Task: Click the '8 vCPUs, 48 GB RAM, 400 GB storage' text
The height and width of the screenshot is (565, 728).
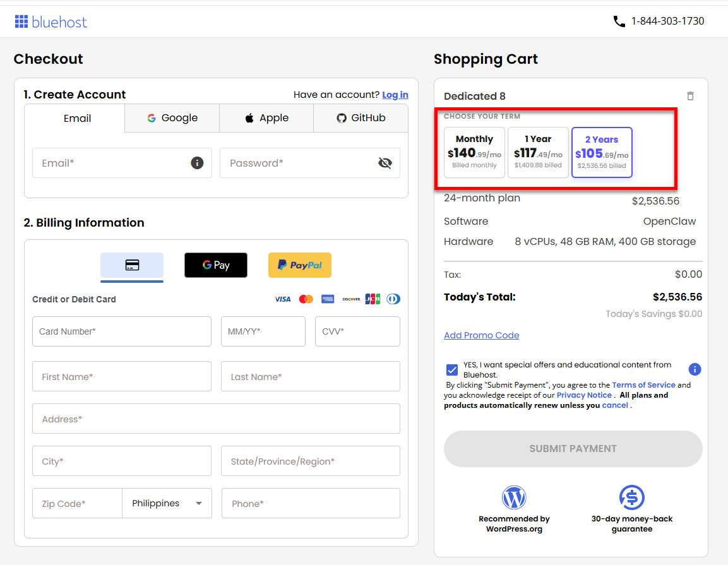Action: (605, 241)
